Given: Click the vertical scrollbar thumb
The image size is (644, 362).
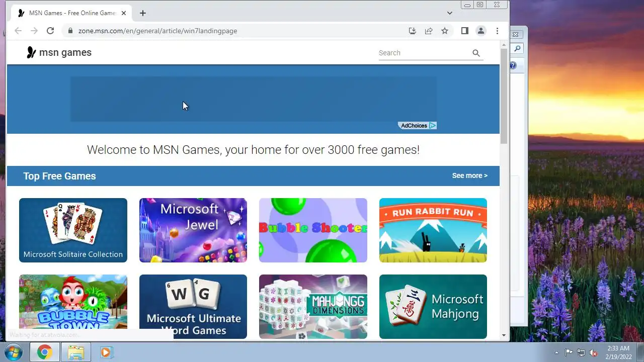Looking at the screenshot, I should pos(504,97).
